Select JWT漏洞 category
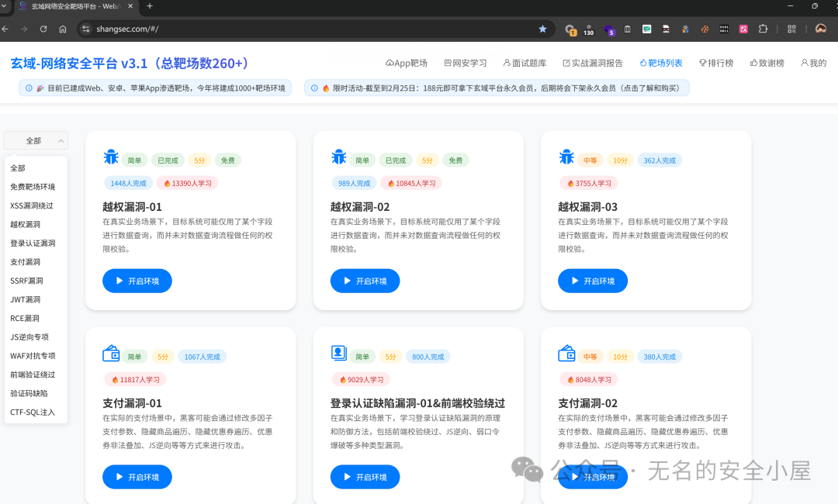838x504 pixels. [x=36, y=299]
